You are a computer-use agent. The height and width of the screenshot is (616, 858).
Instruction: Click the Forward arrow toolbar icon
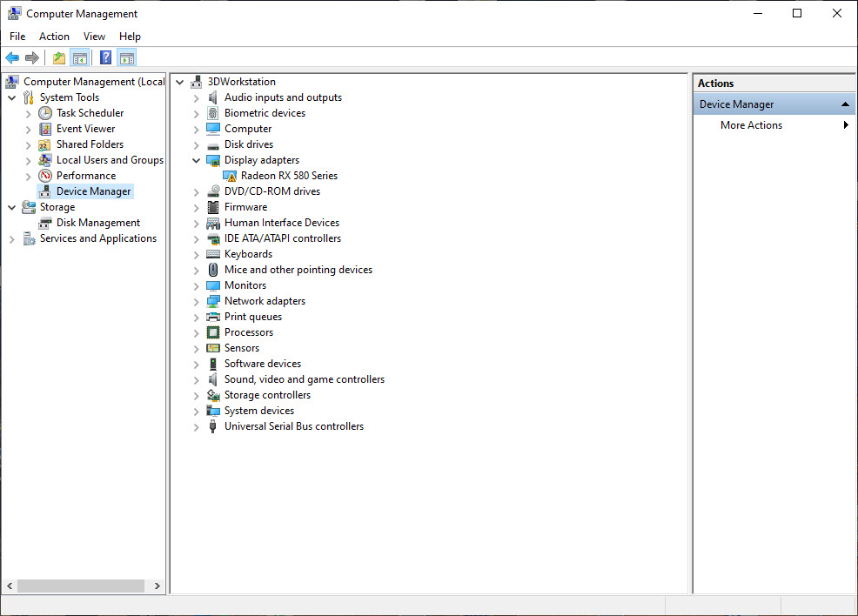[32, 57]
